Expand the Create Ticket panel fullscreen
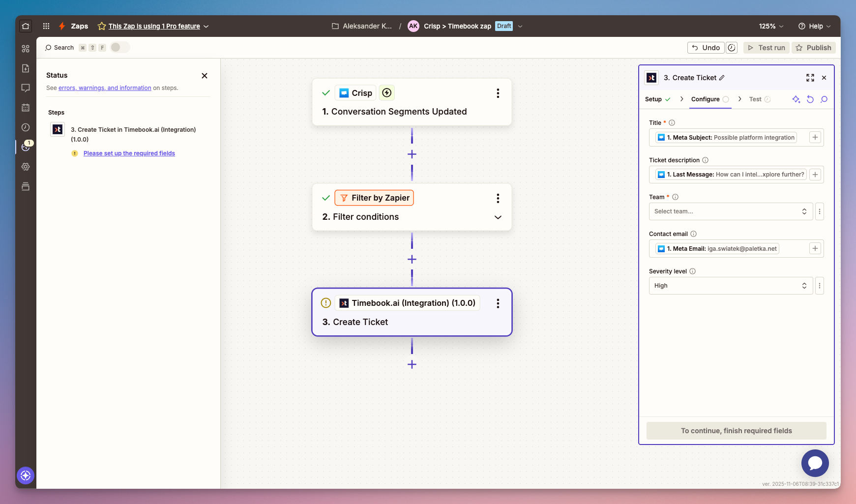Image resolution: width=856 pixels, height=504 pixels. pyautogui.click(x=810, y=78)
